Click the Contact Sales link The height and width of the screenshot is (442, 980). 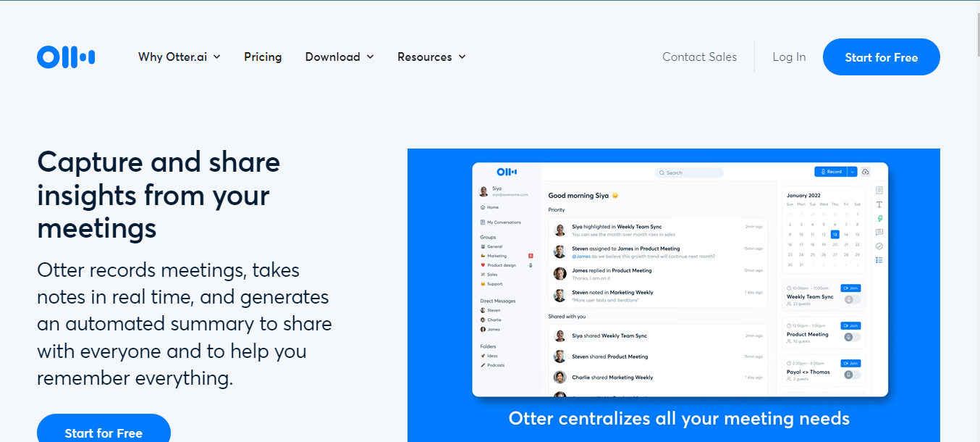(x=699, y=57)
